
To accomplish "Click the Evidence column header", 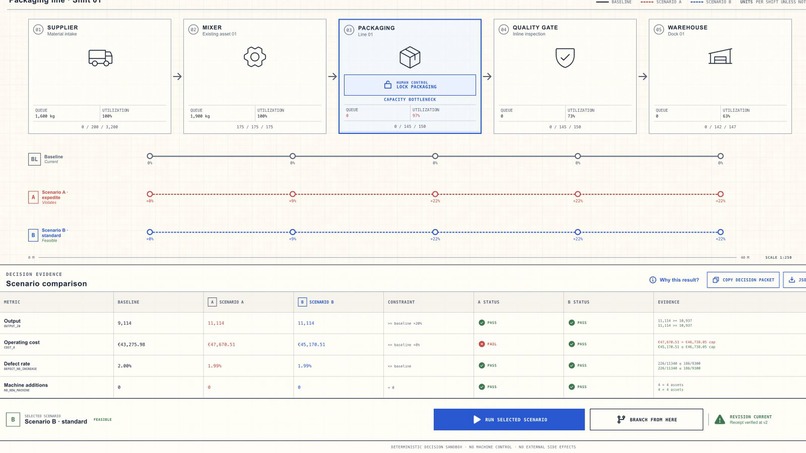I will (729, 302).
